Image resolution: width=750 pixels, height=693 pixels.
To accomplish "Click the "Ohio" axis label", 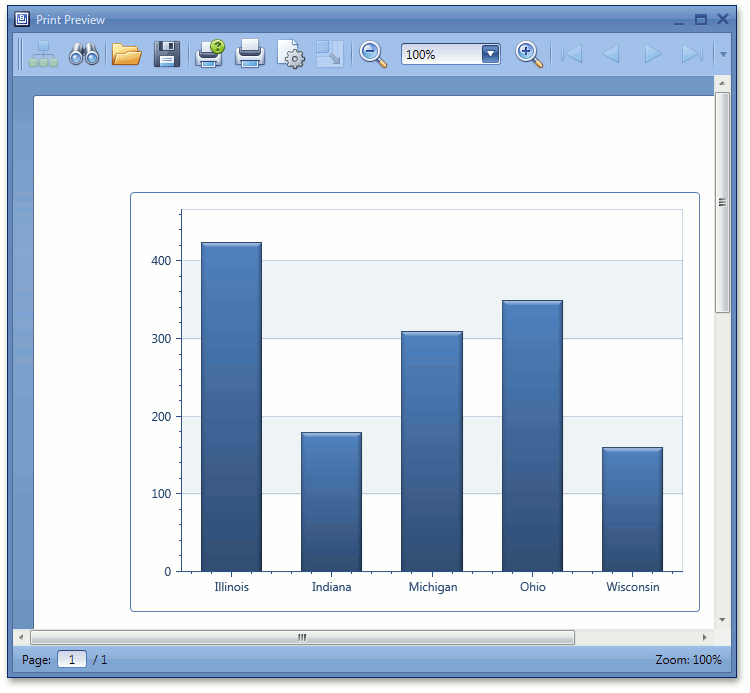I will click(x=533, y=587).
